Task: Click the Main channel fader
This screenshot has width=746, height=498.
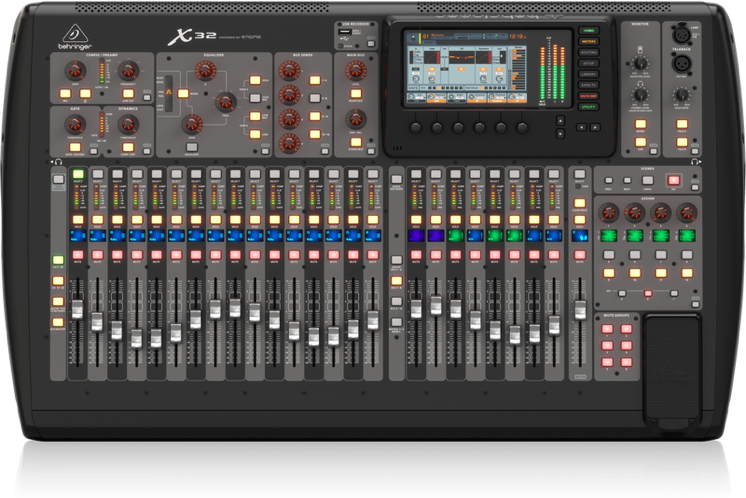Action: click(x=579, y=310)
